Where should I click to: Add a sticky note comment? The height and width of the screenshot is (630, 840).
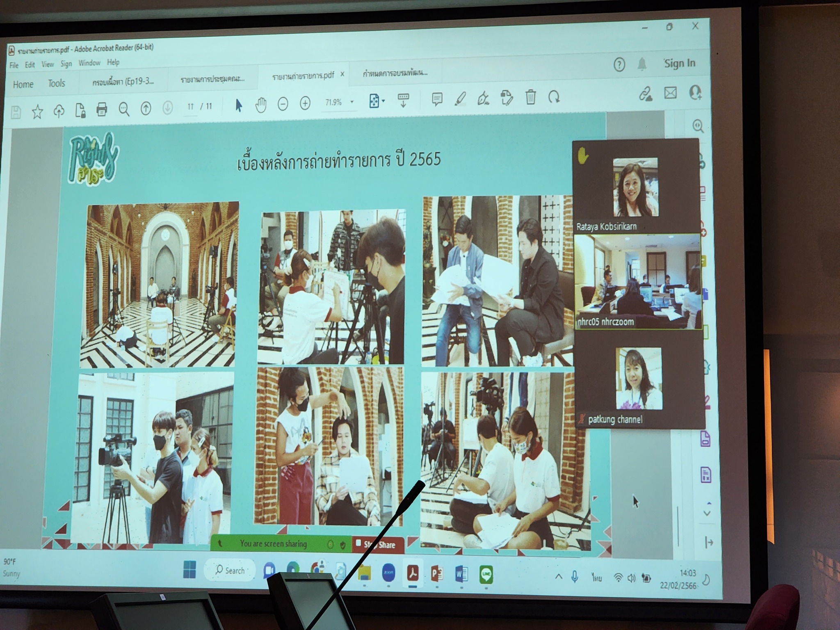click(437, 99)
